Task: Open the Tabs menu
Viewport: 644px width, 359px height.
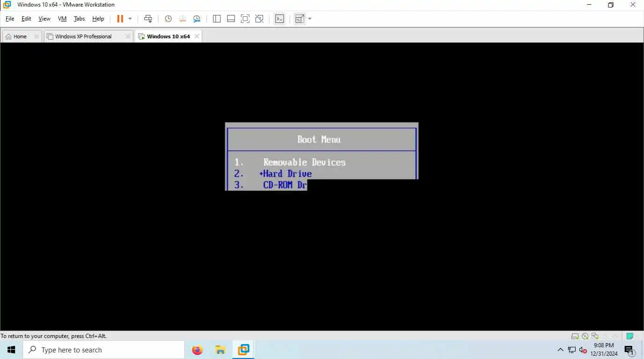Action: (80, 19)
